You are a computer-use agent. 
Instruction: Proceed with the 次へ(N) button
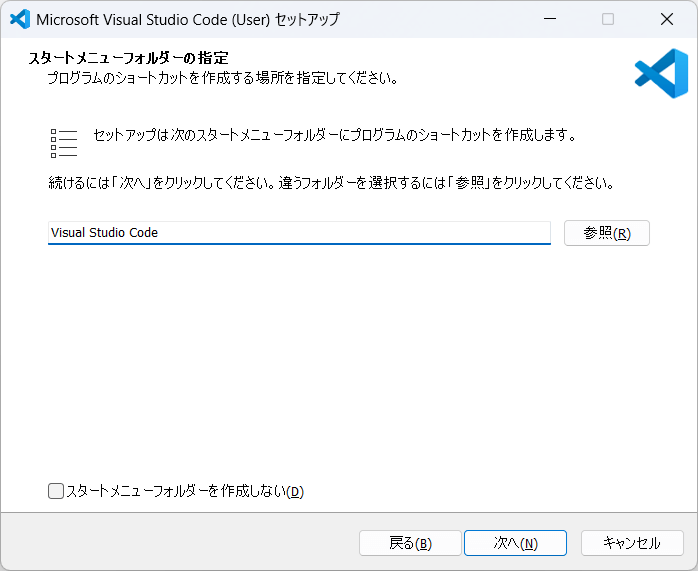[515, 543]
